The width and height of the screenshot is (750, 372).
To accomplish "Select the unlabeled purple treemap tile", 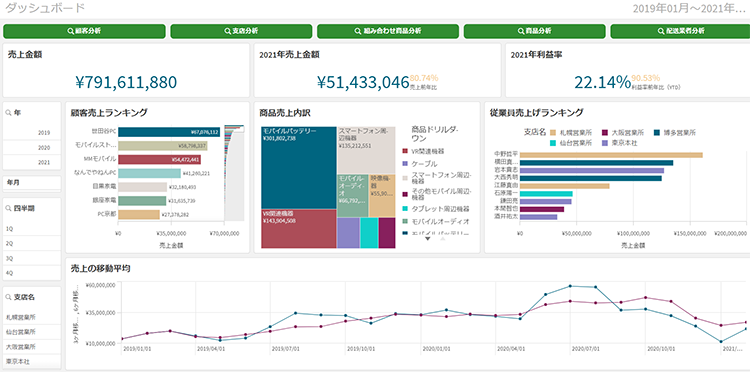I will 348,233.
